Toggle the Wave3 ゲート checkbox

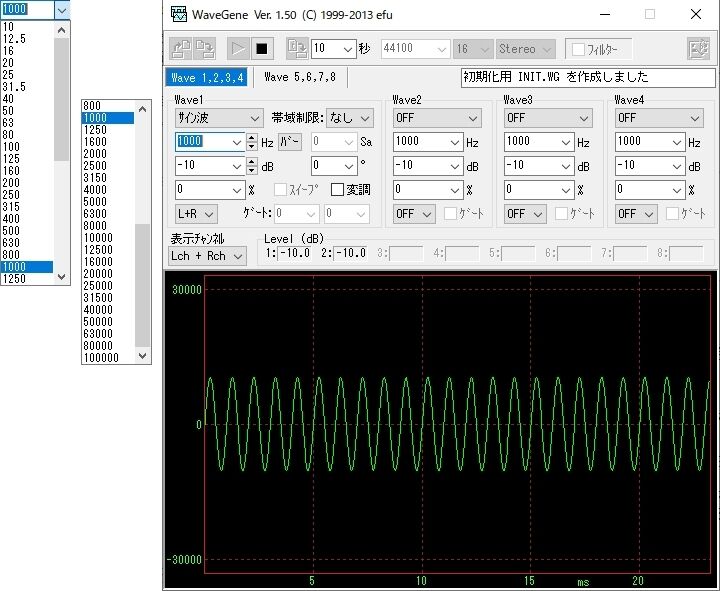coord(561,214)
